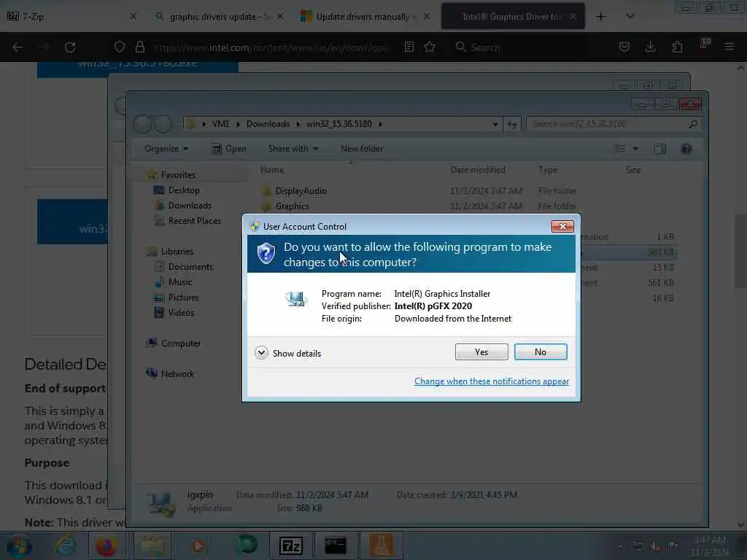The image size is (747, 560).
Task: Open the command prompt taskbar icon
Action: point(335,546)
